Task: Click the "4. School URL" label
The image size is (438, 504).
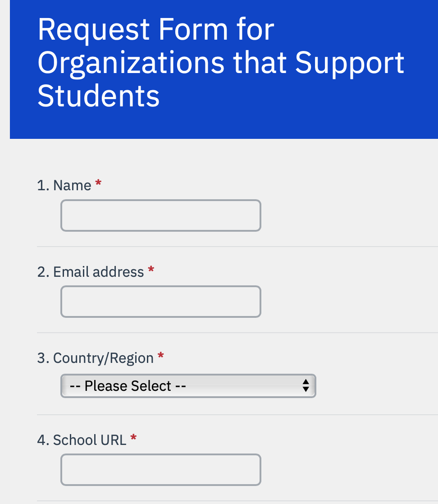Action: 82,440
